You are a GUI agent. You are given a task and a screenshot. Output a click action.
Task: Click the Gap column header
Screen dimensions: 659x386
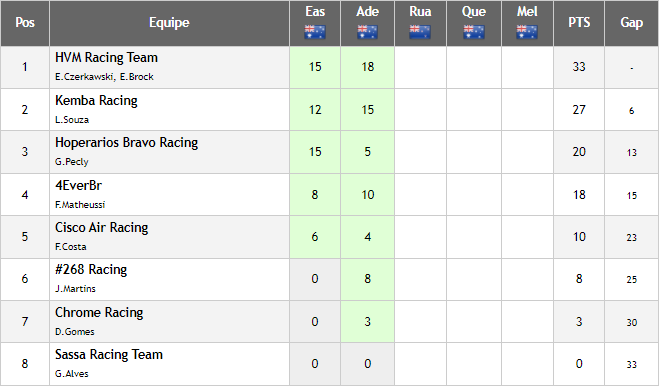pos(632,23)
